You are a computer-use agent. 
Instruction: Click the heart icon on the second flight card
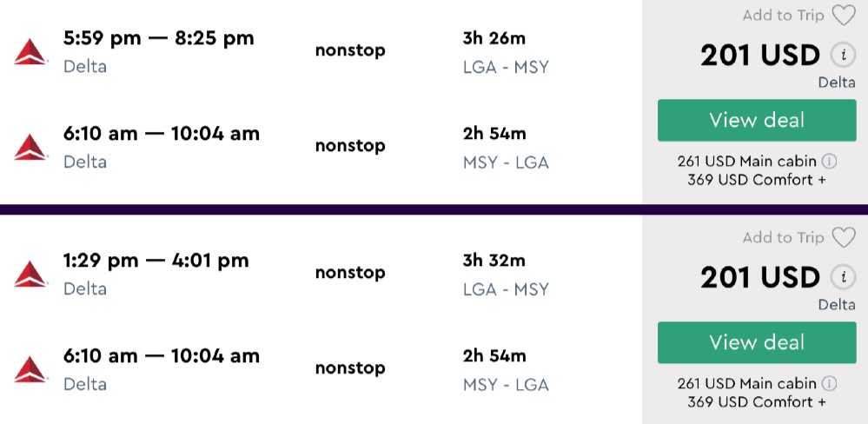tap(843, 238)
